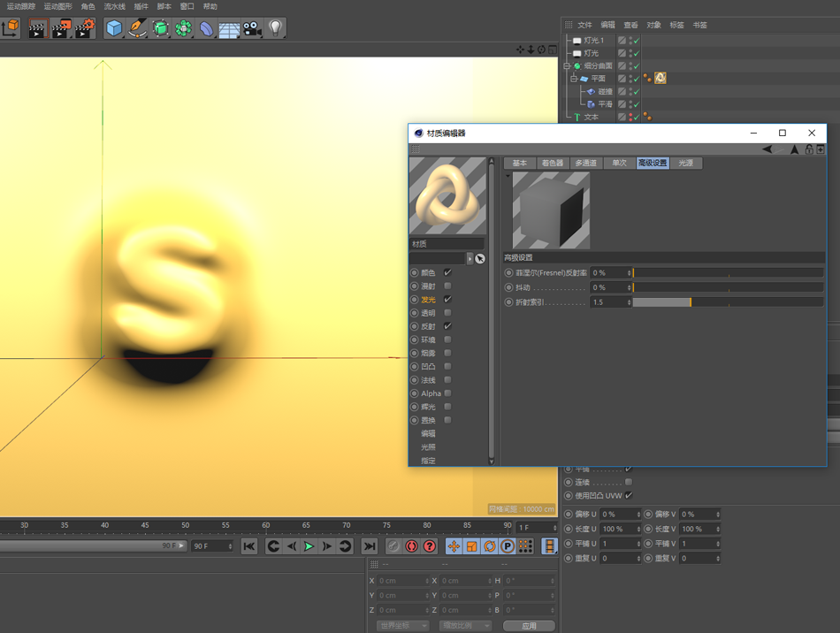Collapse the 细分曲面 tree node
The width and height of the screenshot is (840, 633).
point(567,66)
